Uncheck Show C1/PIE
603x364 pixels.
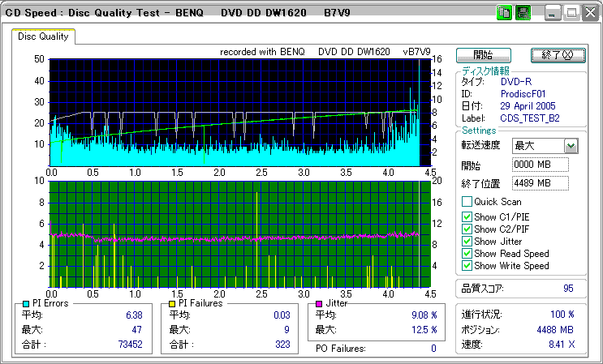(x=467, y=216)
